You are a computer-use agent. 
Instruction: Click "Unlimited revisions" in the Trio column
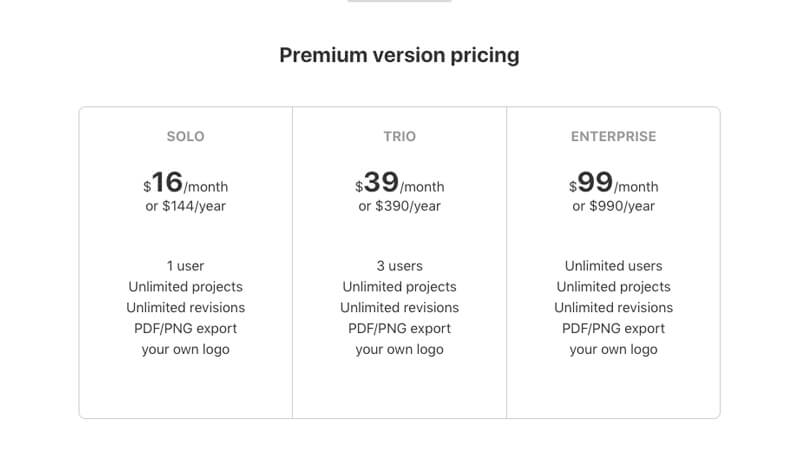pos(399,308)
